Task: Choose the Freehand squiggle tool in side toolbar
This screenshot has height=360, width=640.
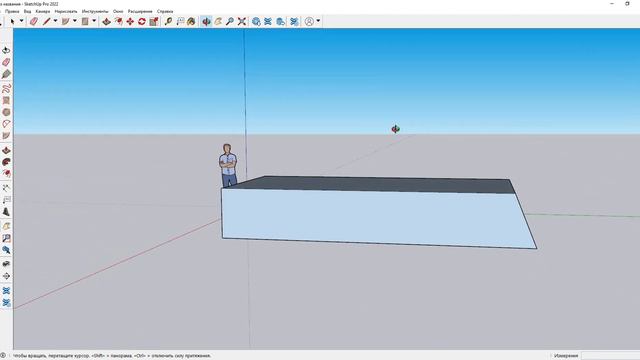Action: [x=6, y=88]
